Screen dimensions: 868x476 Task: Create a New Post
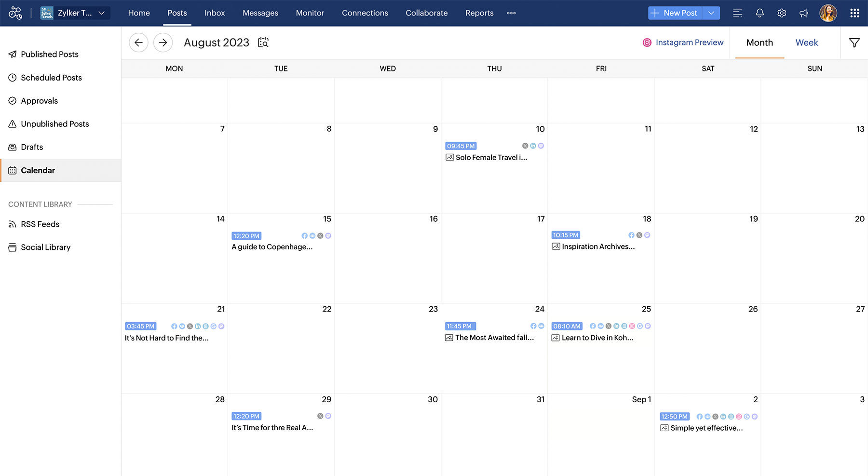tap(676, 13)
